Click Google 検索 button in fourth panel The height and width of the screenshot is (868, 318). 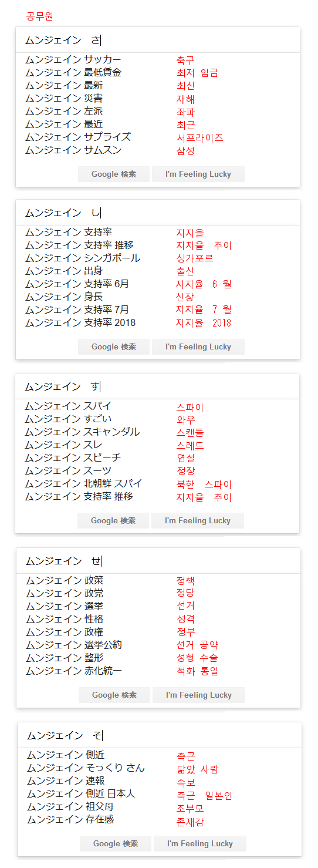114,695
